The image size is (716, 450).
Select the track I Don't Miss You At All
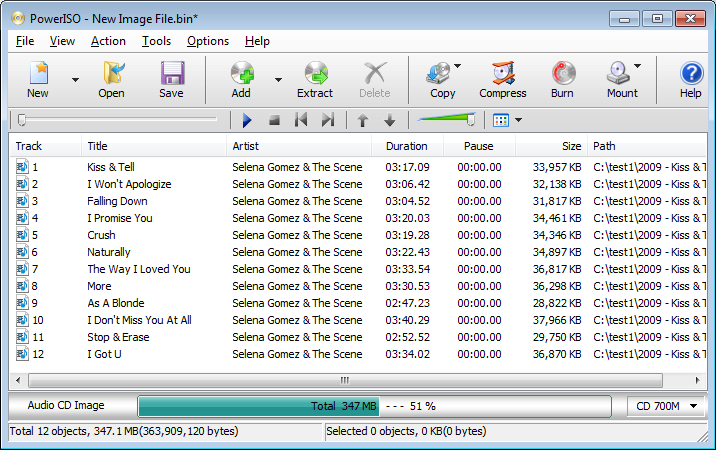click(139, 320)
